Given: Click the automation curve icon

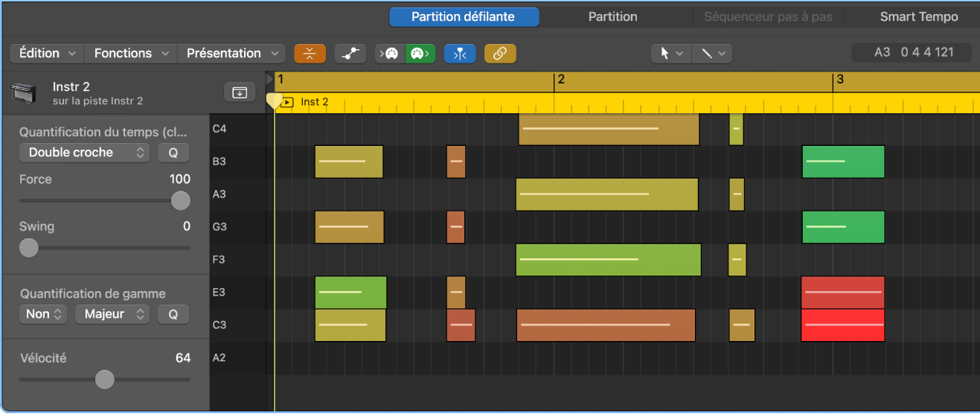Looking at the screenshot, I should pos(350,54).
